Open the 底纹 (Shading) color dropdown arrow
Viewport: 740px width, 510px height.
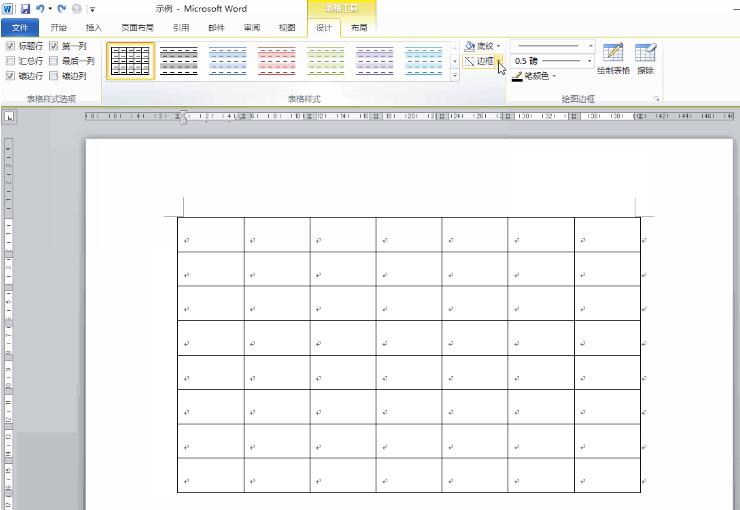499,46
